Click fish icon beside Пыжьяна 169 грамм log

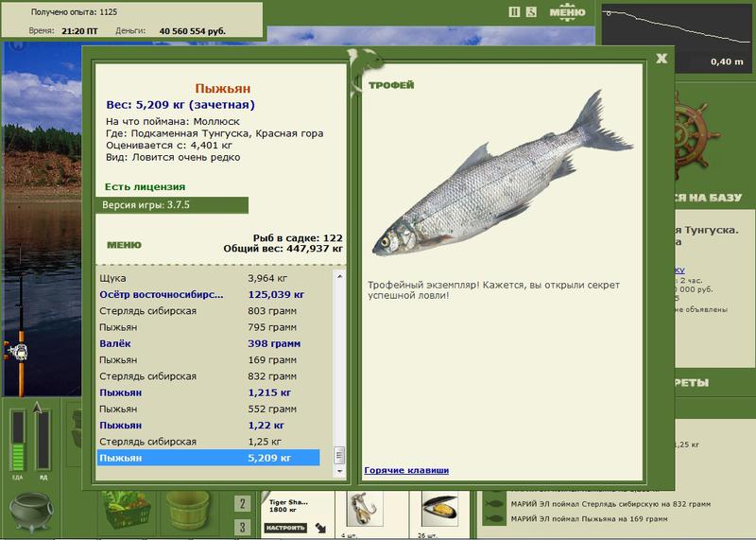pos(493,519)
